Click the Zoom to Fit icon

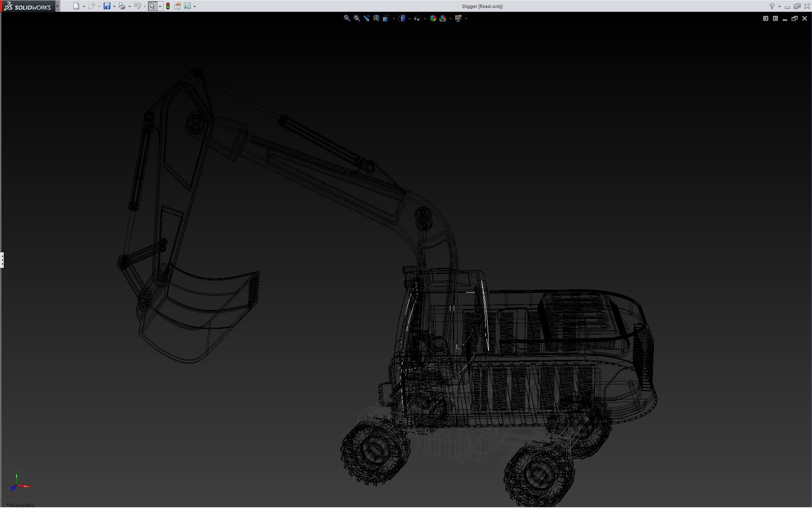347,18
